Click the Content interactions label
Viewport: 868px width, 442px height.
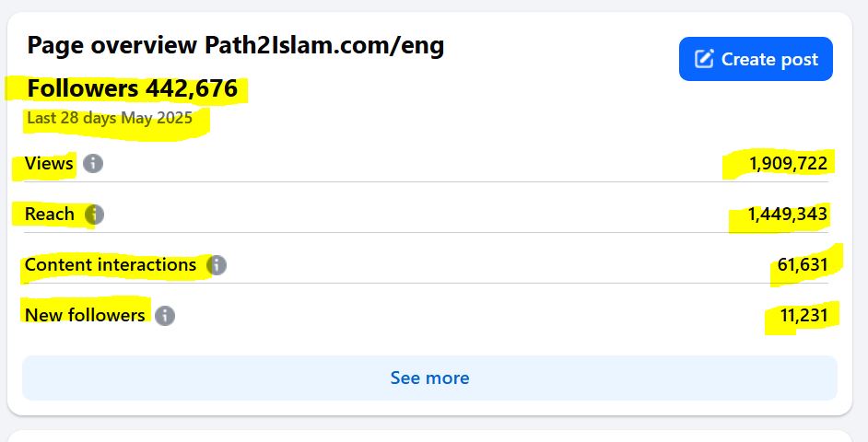point(111,265)
